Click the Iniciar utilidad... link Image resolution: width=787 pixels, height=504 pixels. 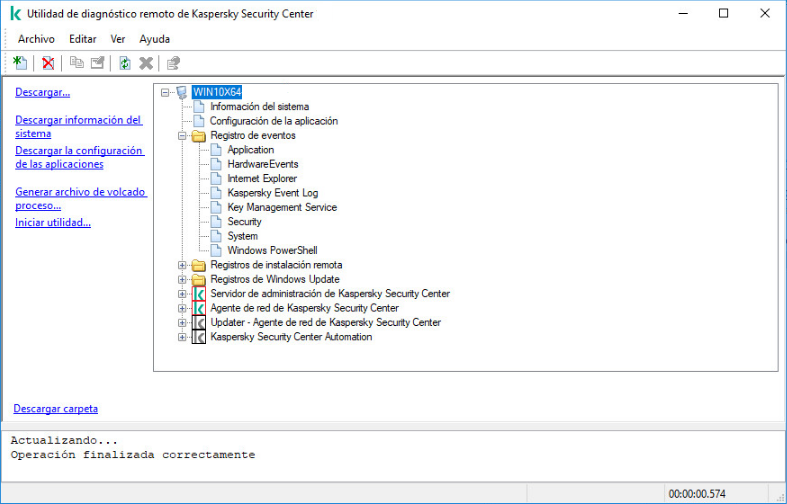tap(53, 222)
